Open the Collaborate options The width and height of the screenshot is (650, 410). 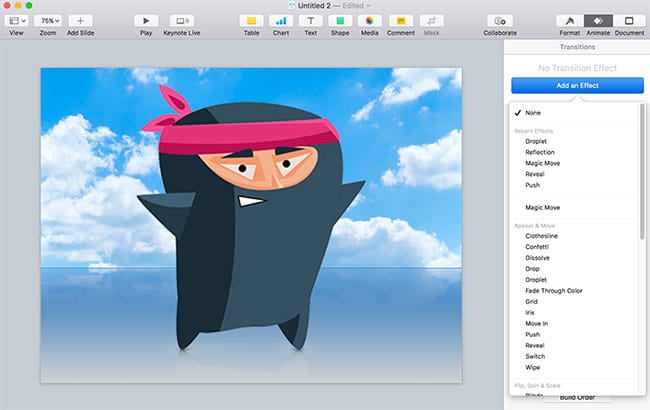pos(500,21)
